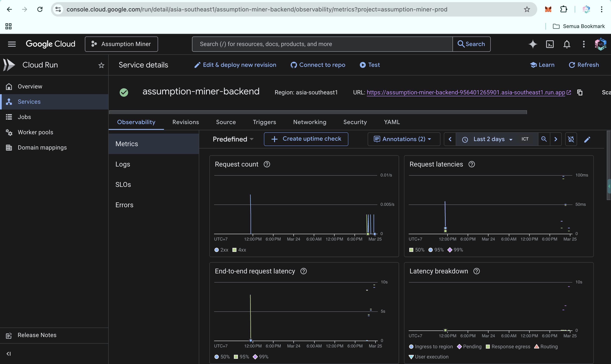Focus the resources search input field
The height and width of the screenshot is (364, 611).
tap(322, 44)
